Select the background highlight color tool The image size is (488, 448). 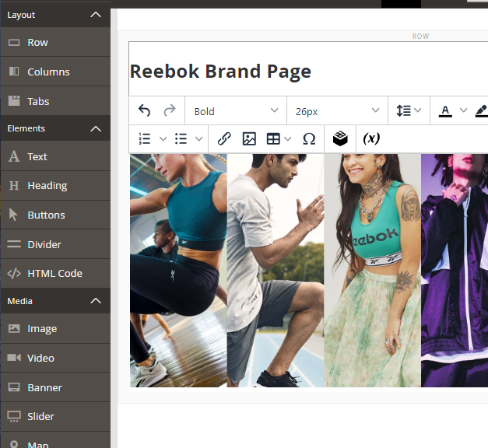coord(482,111)
